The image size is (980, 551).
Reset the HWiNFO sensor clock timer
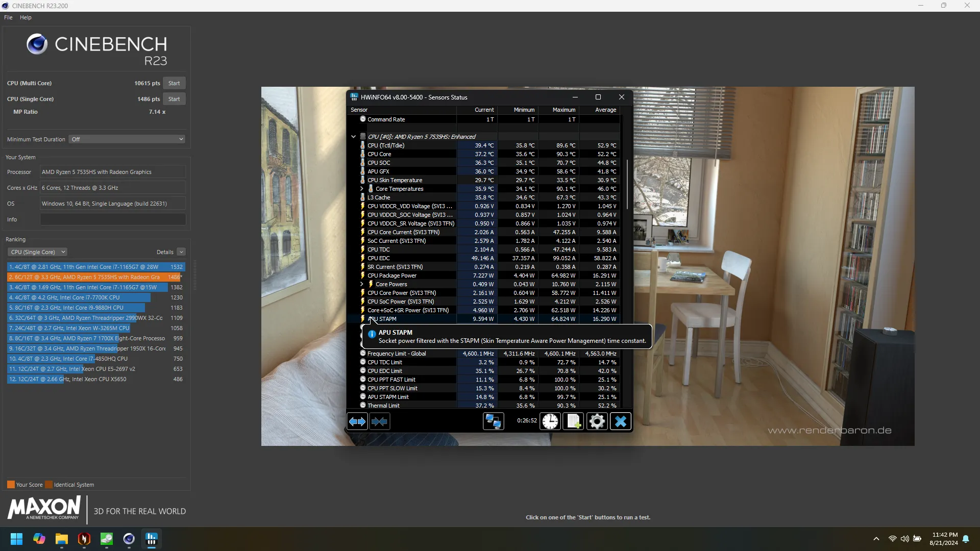(x=550, y=421)
